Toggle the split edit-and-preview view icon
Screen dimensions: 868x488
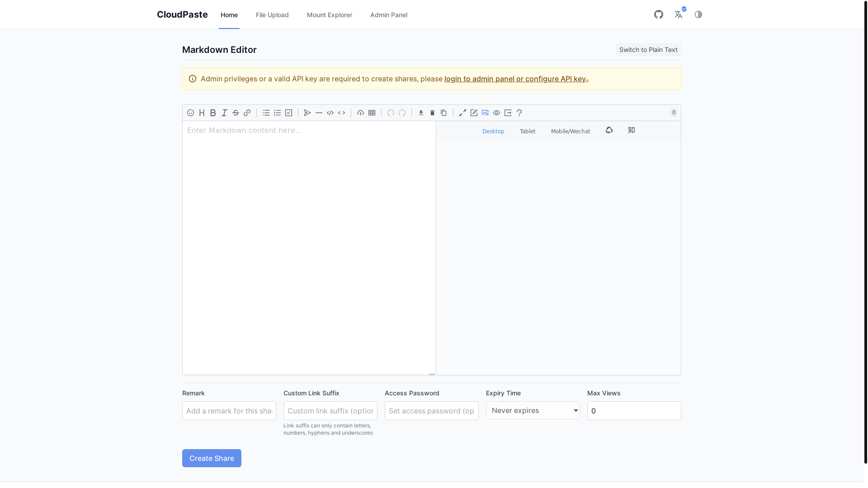click(x=485, y=113)
